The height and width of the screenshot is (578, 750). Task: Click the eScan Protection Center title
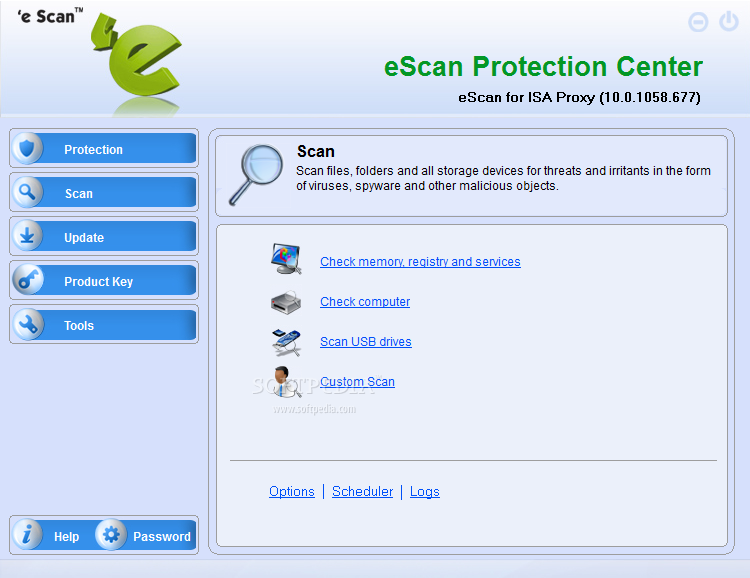tap(543, 66)
